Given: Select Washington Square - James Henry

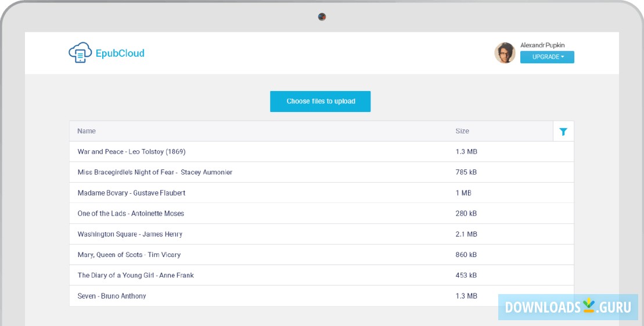Looking at the screenshot, I should pyautogui.click(x=129, y=234).
